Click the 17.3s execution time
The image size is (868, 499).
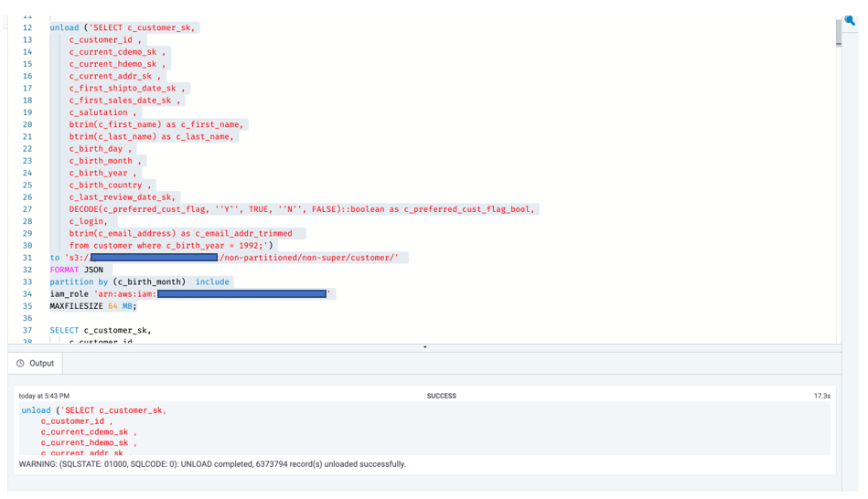(822, 396)
